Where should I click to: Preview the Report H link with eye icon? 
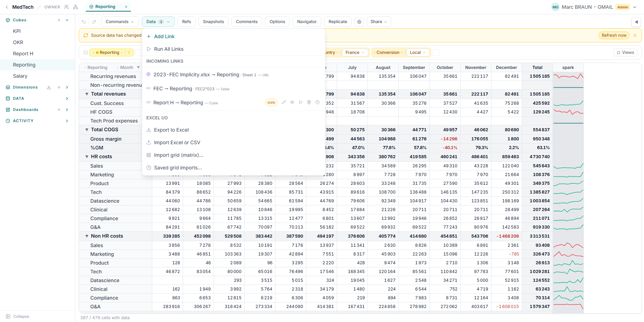[292, 103]
